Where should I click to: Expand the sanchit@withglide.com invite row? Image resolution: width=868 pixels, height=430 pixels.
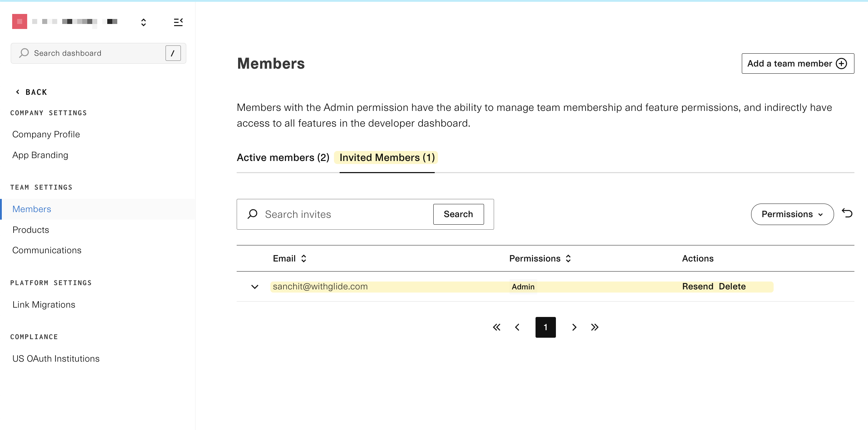(x=255, y=287)
